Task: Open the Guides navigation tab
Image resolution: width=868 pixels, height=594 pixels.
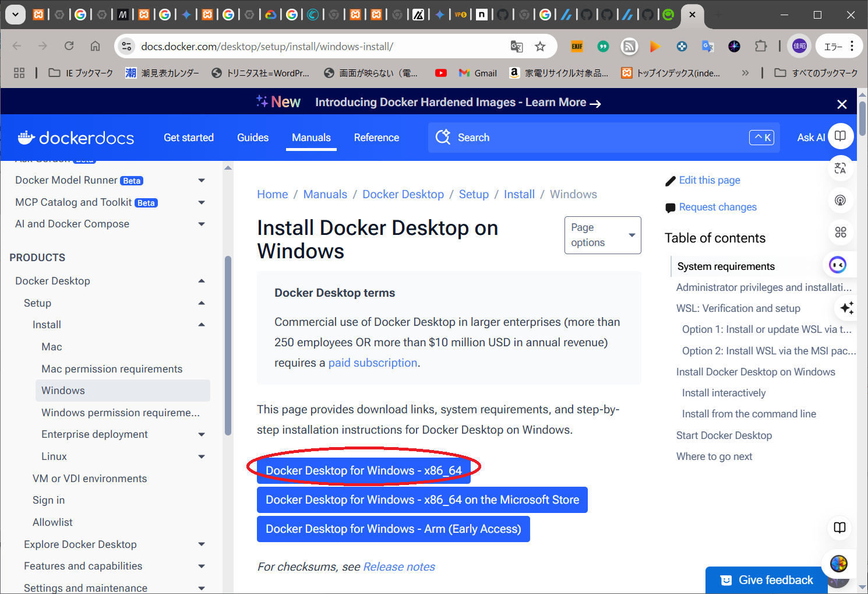Action: [x=252, y=138]
